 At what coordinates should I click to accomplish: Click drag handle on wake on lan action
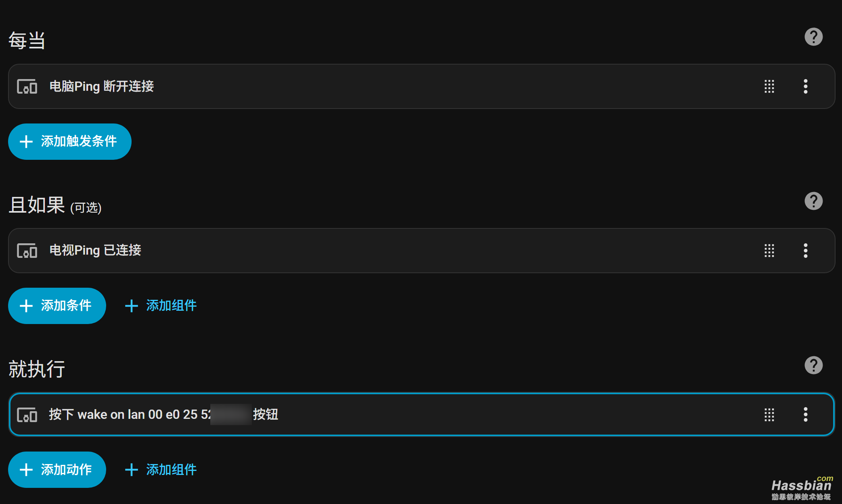click(769, 414)
